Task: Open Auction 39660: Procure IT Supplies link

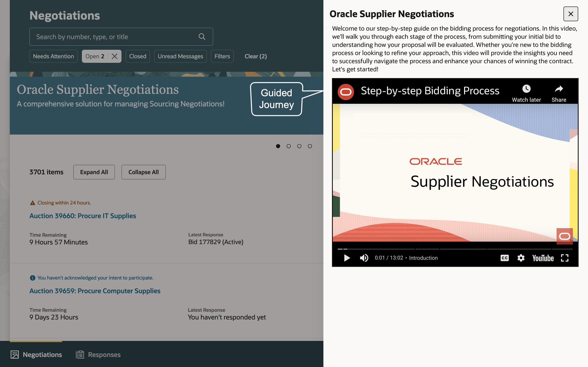Action: (x=83, y=216)
